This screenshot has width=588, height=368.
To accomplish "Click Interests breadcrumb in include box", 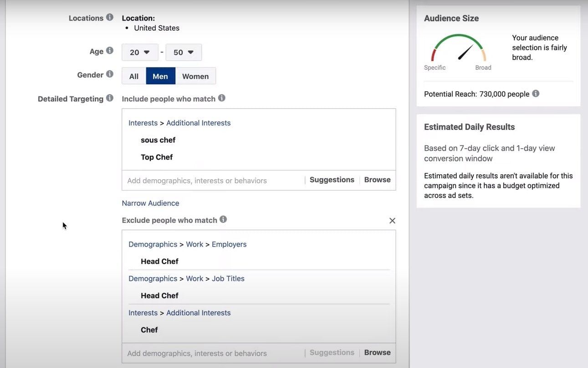I will tap(143, 123).
